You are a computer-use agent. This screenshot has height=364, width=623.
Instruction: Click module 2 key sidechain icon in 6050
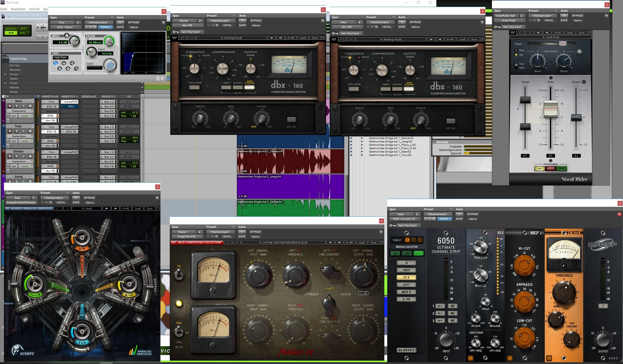click(x=440, y=313)
